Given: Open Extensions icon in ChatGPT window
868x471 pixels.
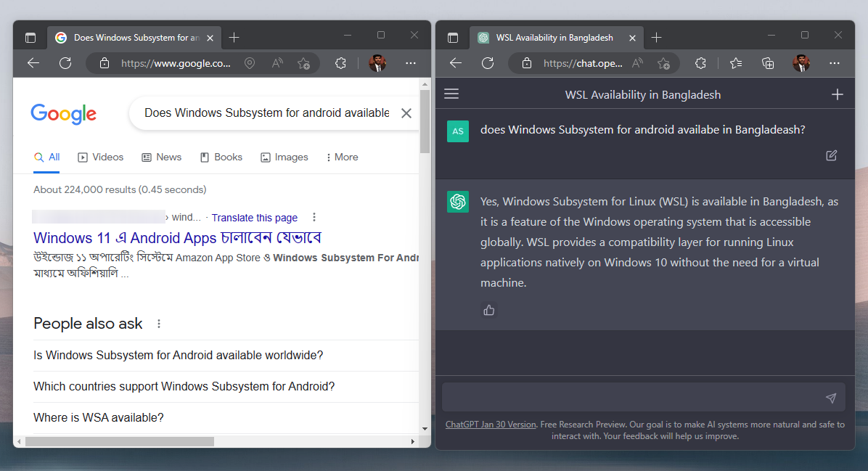Looking at the screenshot, I should (x=700, y=63).
